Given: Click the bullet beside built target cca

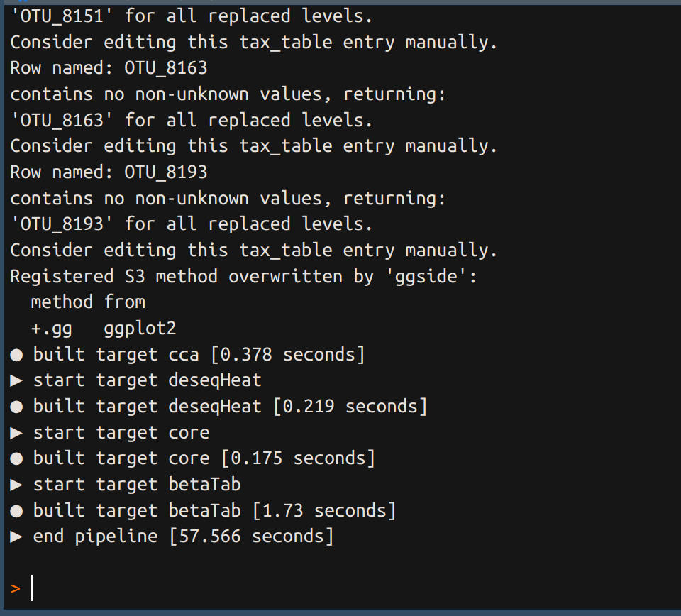Looking at the screenshot, I should click(16, 354).
